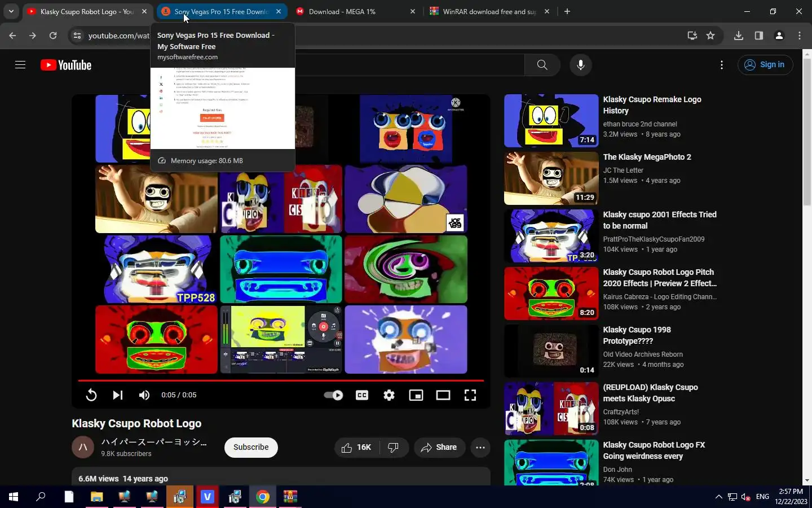Switch to the WinRAR download tab
Screen dimensions: 812x508
(489, 11)
